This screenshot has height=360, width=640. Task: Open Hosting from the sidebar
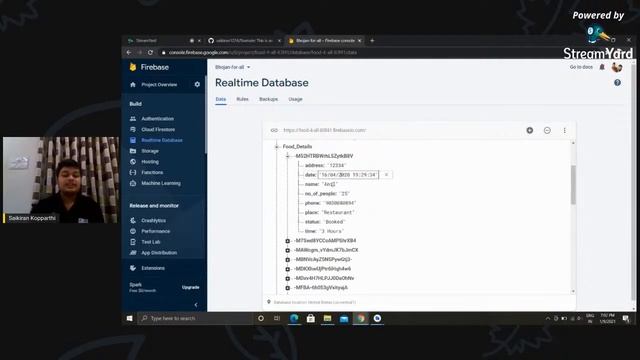tap(149, 162)
